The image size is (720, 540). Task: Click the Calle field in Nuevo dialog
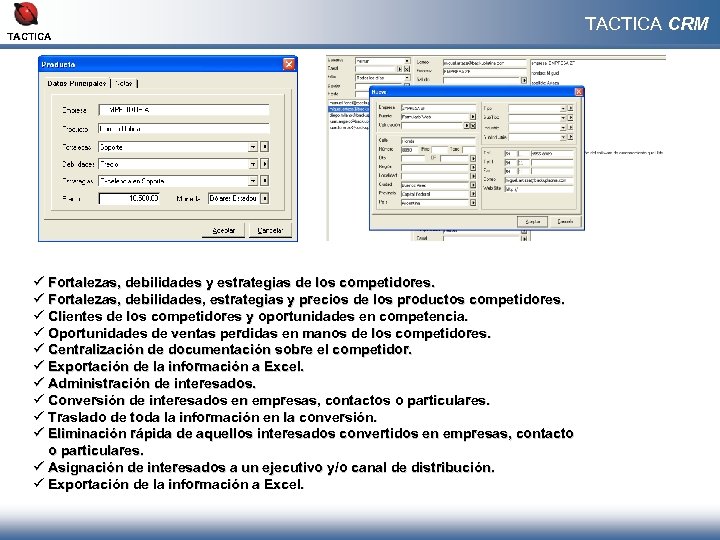click(x=438, y=141)
